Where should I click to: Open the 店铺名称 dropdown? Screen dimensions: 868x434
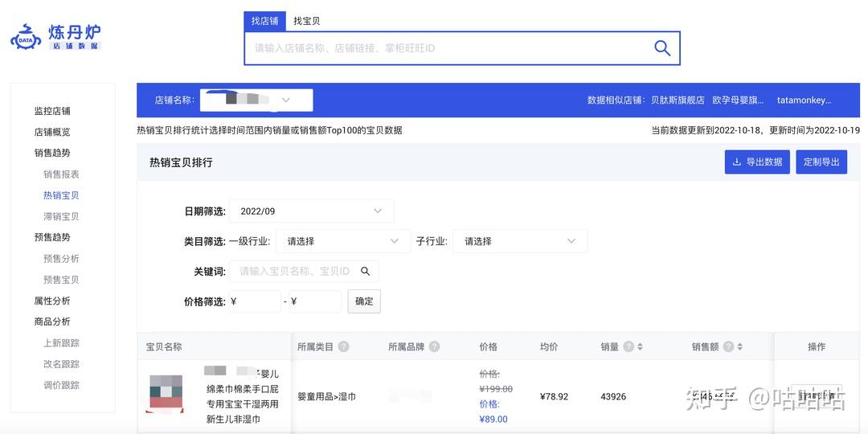point(256,100)
